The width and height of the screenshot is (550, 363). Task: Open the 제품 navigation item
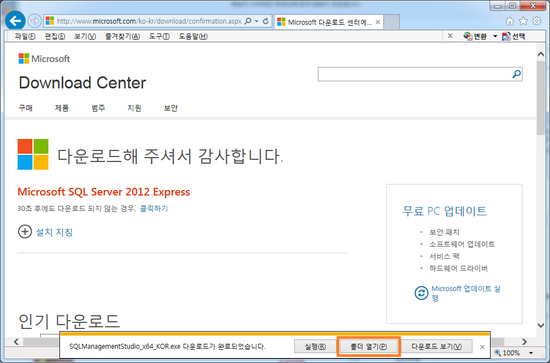(x=62, y=108)
